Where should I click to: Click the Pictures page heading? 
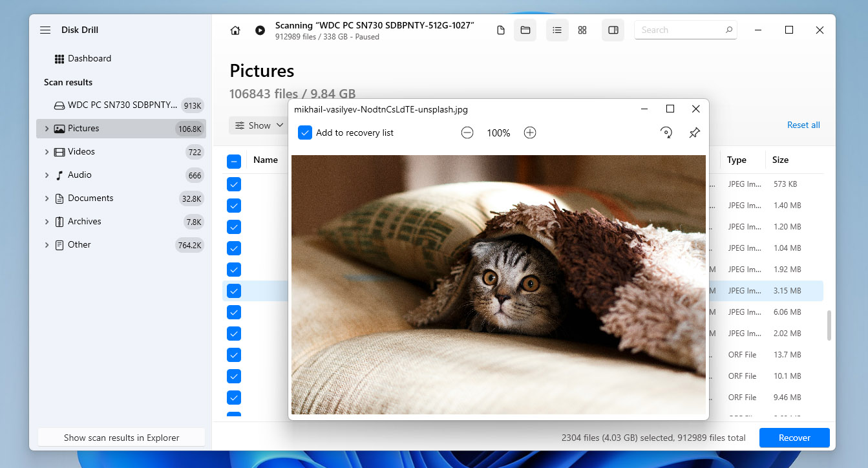pyautogui.click(x=262, y=71)
